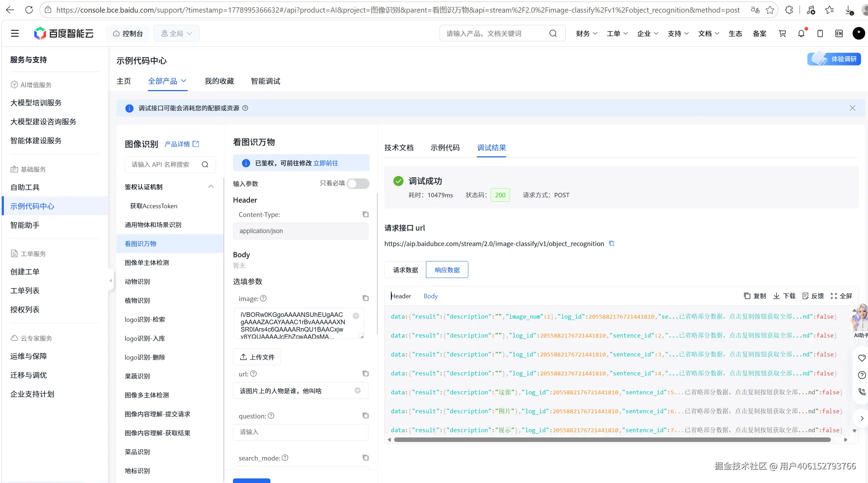Image resolution: width=868 pixels, height=483 pixels.
Task: Collapse the left sidebar with arrow handle
Action: (x=111, y=280)
